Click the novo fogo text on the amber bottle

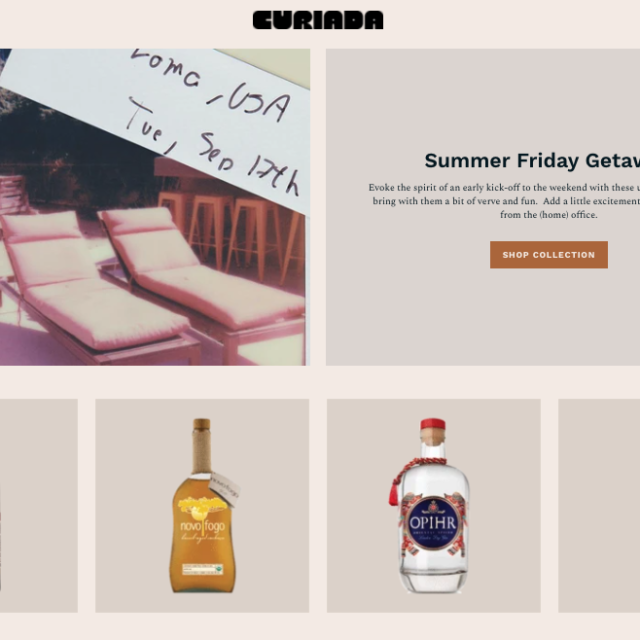tap(202, 527)
